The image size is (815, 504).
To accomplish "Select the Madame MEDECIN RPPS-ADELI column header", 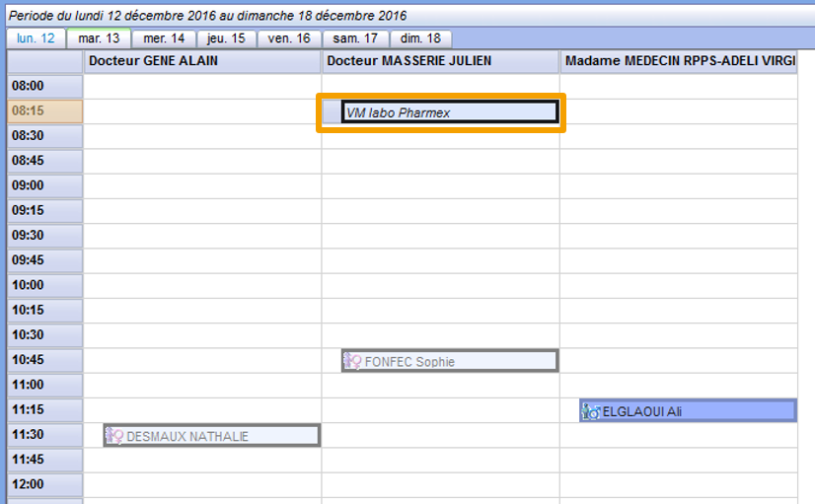I will (679, 61).
